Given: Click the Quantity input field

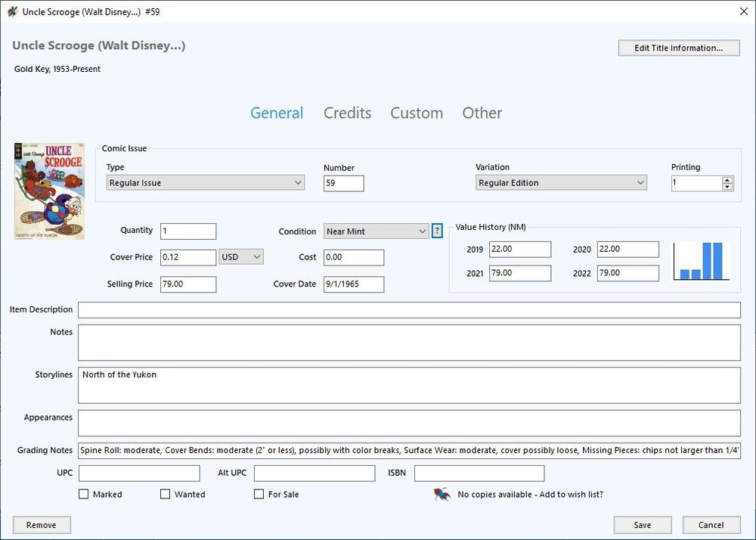Looking at the screenshot, I should pos(188,231).
